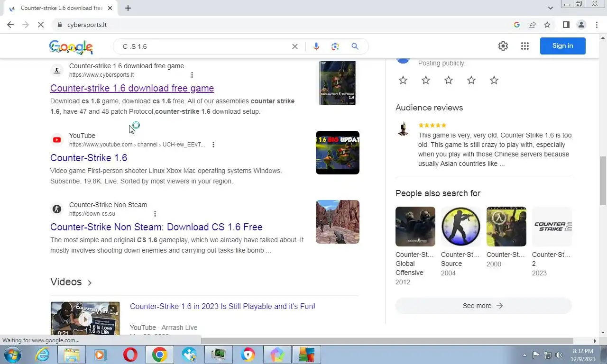Open options for down-cs.su result
Screen dimensions: 607x364
pyautogui.click(x=155, y=214)
